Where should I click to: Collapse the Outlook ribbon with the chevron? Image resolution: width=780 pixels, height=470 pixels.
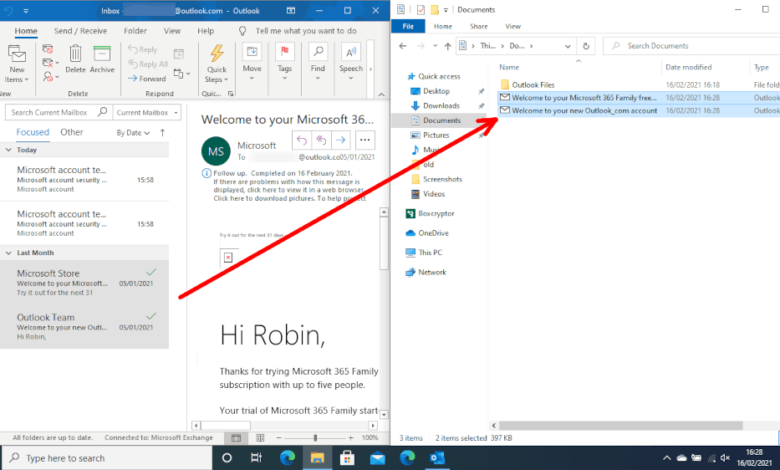[x=381, y=94]
